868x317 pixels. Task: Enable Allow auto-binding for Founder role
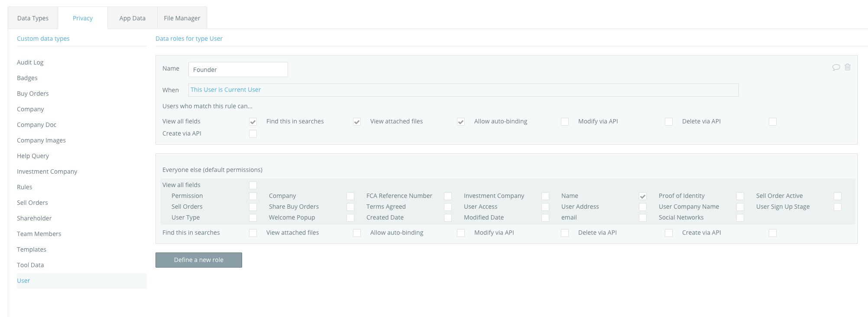pyautogui.click(x=565, y=122)
